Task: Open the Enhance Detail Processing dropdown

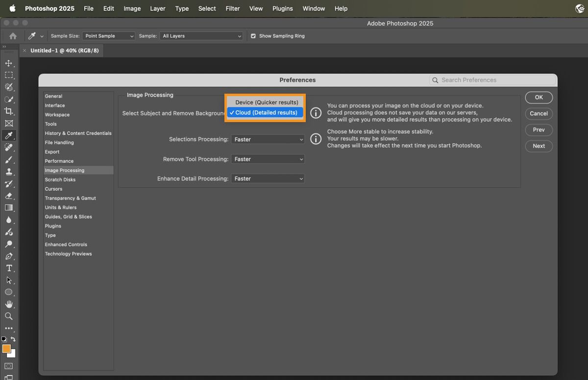Action: click(268, 178)
